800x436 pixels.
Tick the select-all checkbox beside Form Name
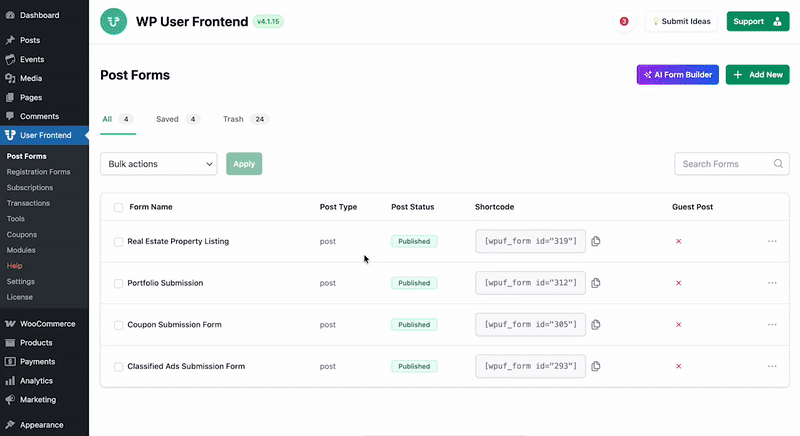pyautogui.click(x=118, y=207)
